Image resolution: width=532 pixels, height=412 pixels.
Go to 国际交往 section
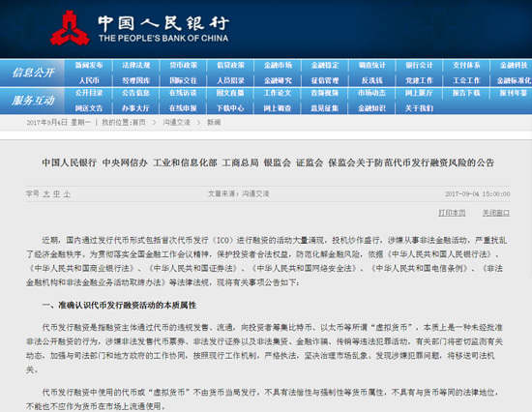(x=183, y=80)
